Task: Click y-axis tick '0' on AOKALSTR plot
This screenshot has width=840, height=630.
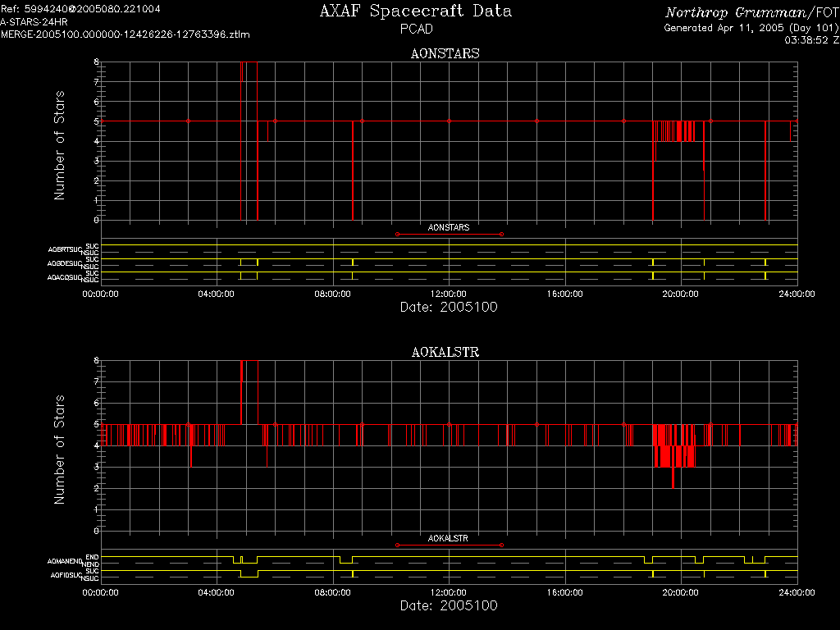Action: 97,531
